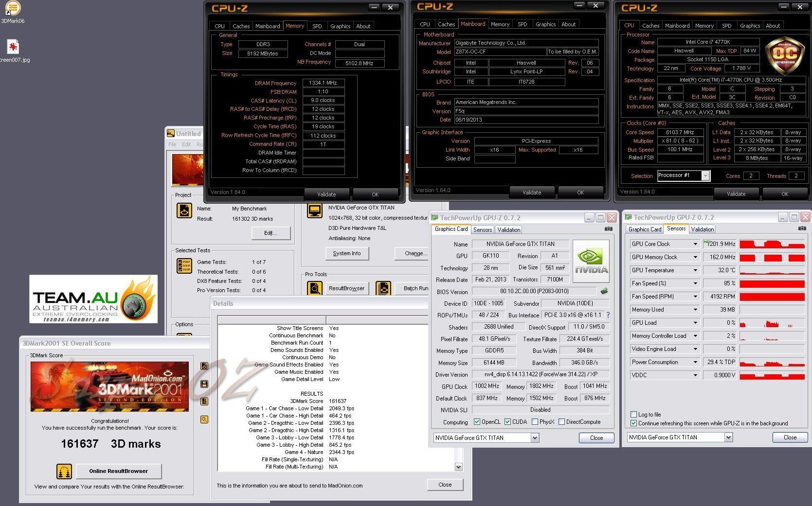Open the Validation tab in GPU-Z Sensors window
This screenshot has height=506, width=812.
pyautogui.click(x=703, y=229)
